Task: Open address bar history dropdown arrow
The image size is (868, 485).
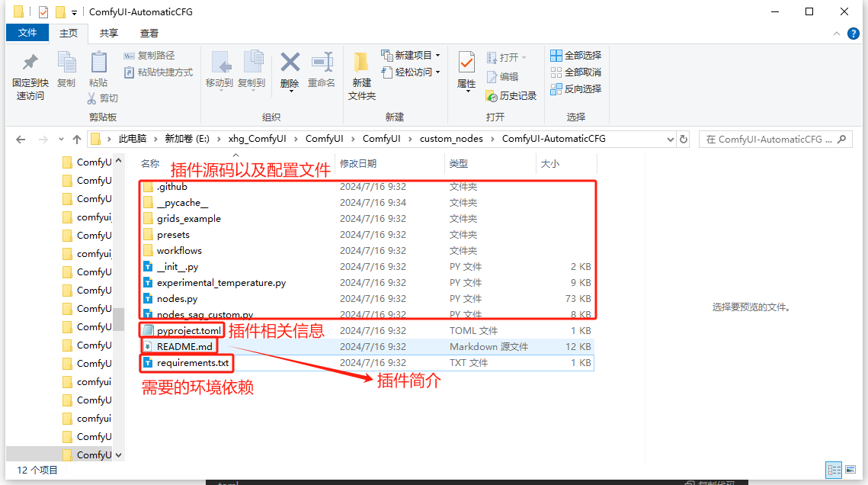Action: click(671, 140)
